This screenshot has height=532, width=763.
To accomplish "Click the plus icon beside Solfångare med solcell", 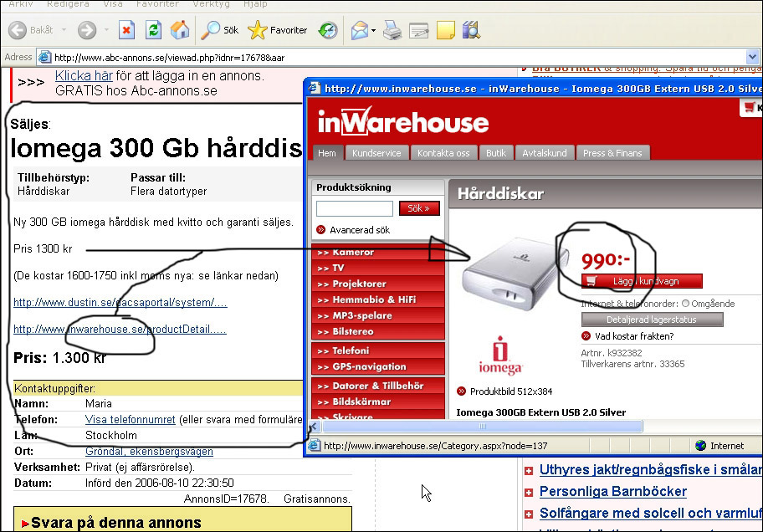I will tap(529, 514).
